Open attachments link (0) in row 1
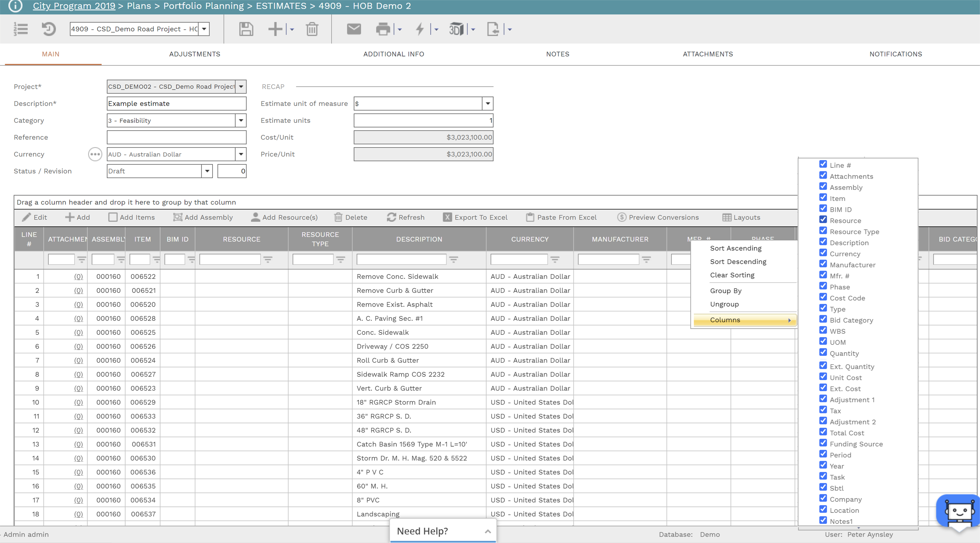980x543 pixels. [78, 276]
